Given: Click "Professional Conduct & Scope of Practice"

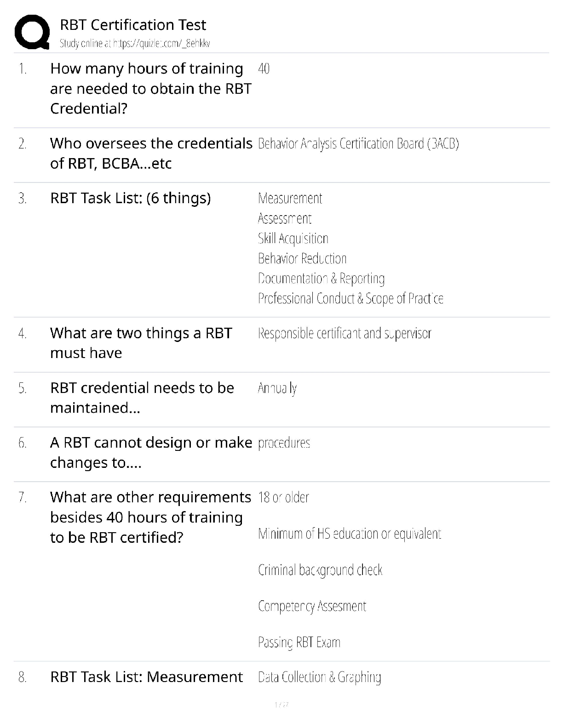Looking at the screenshot, I should coord(350,299).
